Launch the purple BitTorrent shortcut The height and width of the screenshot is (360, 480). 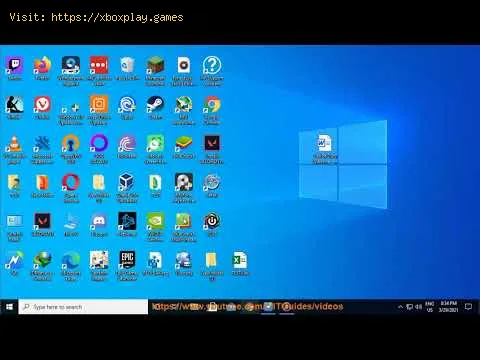pyautogui.click(x=127, y=144)
